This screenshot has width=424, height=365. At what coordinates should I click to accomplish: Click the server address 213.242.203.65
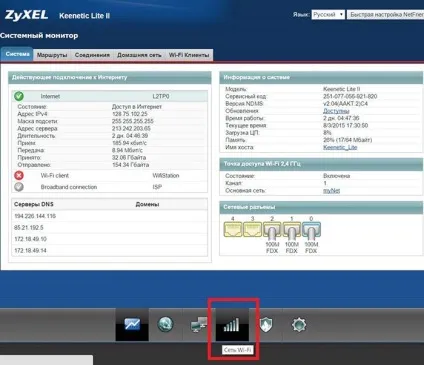coord(131,128)
